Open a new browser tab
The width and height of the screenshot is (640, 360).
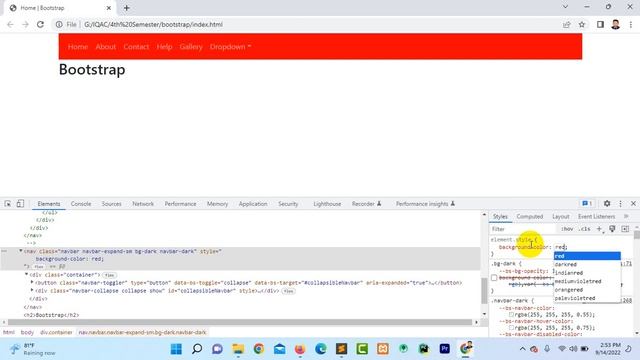[127, 8]
